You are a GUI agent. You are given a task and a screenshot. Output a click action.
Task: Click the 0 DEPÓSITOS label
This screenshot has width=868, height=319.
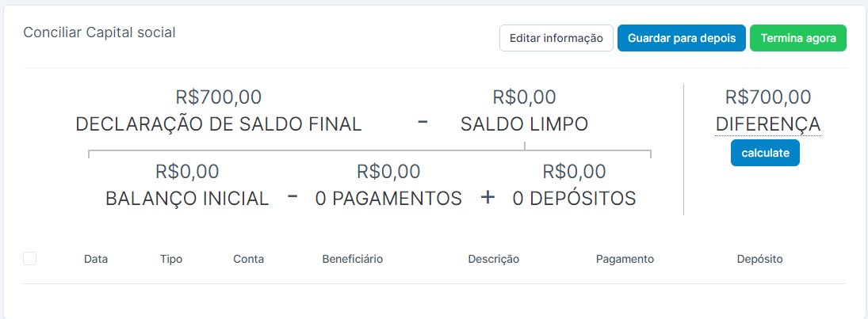(x=574, y=199)
